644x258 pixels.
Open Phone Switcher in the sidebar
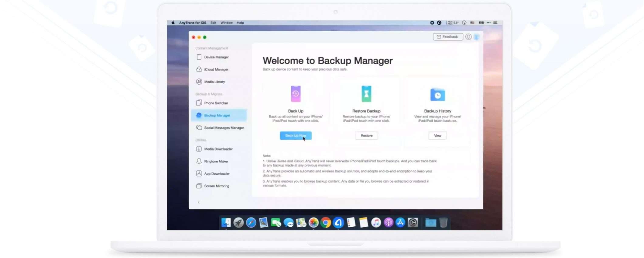tap(219, 103)
